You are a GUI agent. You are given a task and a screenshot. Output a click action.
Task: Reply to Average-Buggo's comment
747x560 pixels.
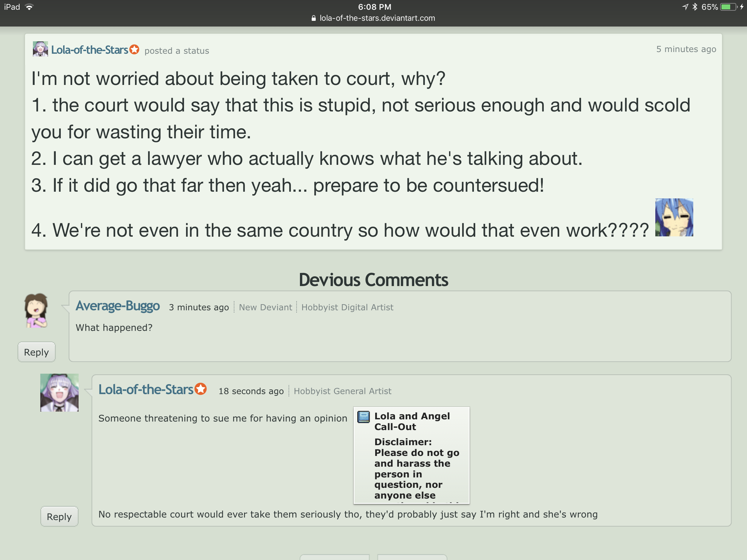(x=37, y=352)
